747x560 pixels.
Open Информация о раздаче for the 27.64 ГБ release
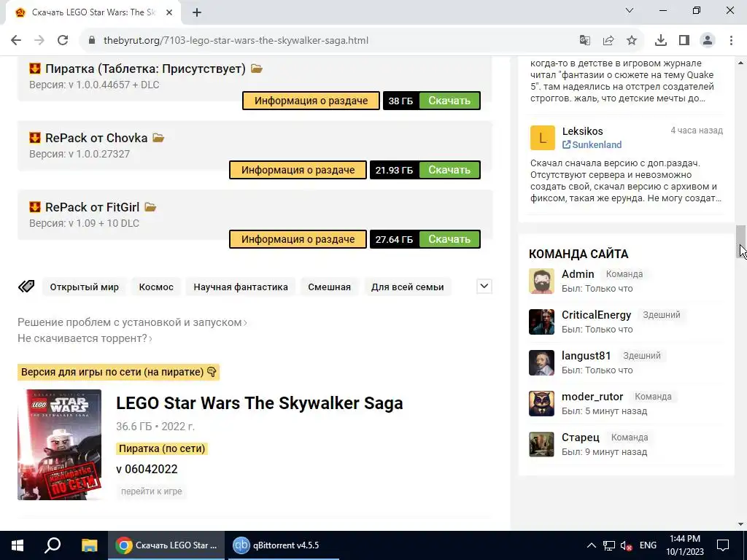pos(298,239)
